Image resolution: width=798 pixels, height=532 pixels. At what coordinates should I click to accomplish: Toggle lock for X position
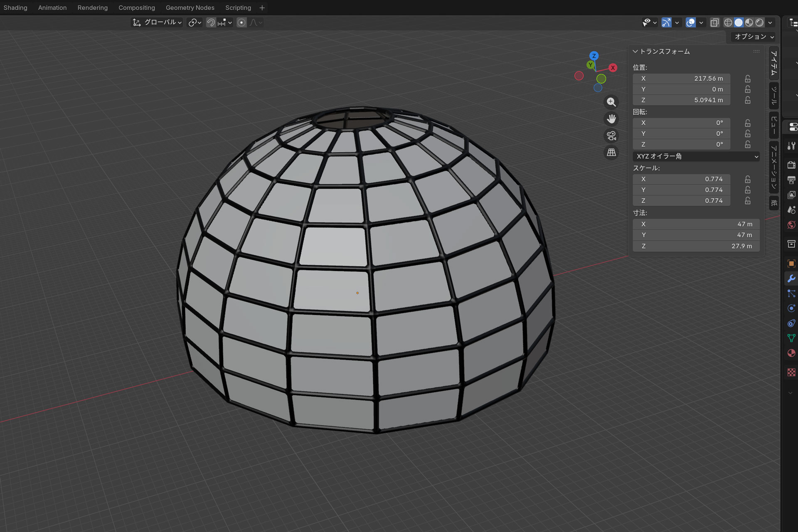pyautogui.click(x=748, y=79)
